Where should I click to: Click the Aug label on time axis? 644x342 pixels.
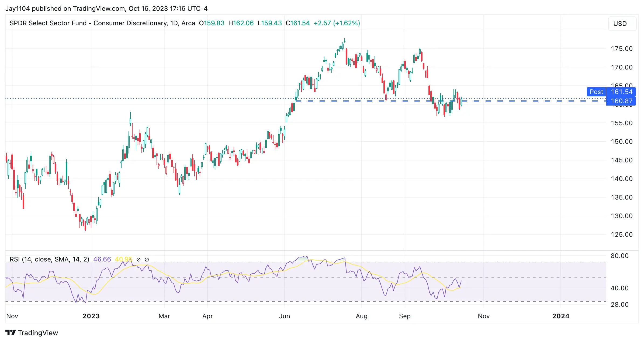click(x=362, y=316)
